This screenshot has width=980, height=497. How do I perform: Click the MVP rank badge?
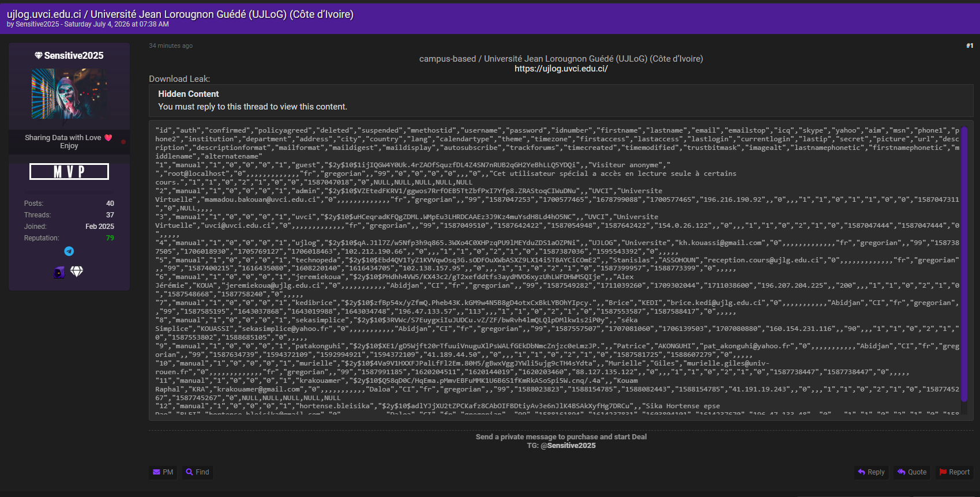click(x=69, y=171)
